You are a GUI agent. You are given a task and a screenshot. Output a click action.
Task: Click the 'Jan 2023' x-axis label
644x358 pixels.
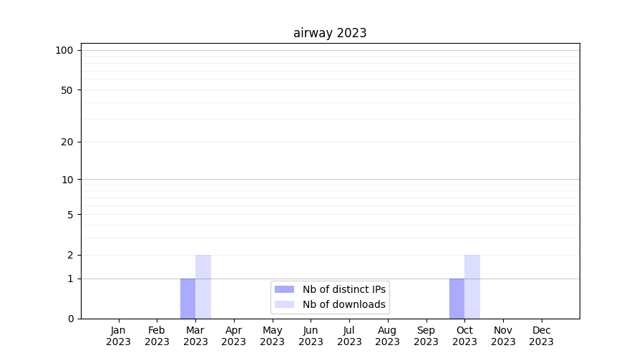tap(118, 336)
